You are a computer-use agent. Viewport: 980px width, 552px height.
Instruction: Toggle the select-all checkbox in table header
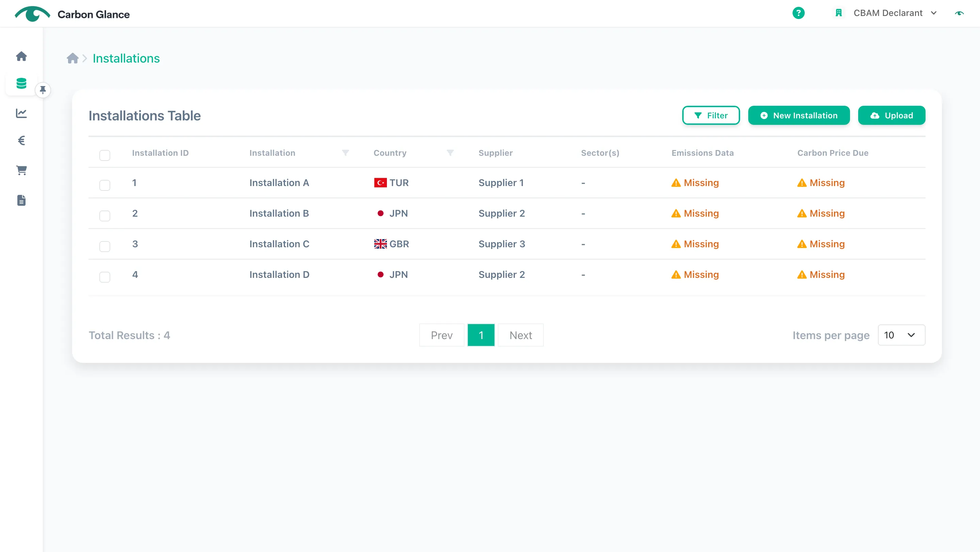point(104,155)
